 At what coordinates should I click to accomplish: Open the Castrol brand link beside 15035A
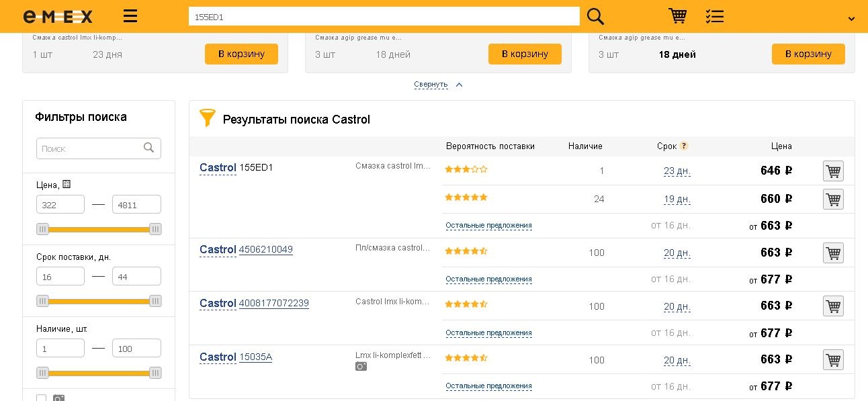coord(218,357)
